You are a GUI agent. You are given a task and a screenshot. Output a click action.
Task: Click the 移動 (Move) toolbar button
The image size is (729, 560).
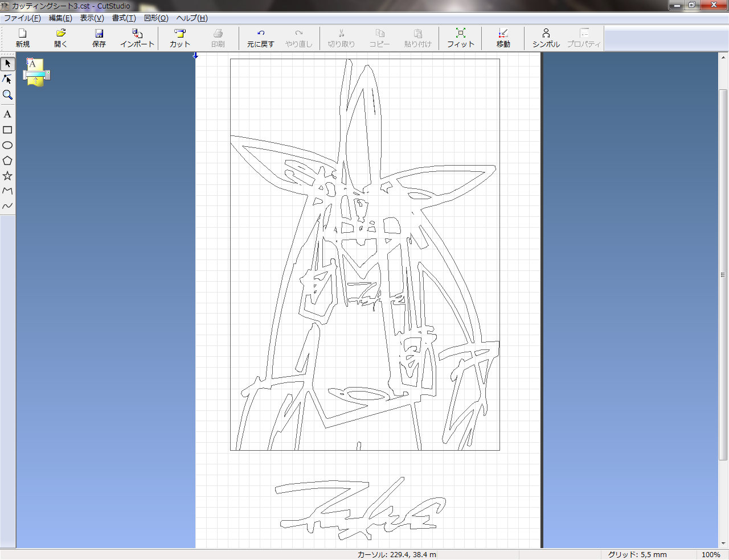point(503,38)
